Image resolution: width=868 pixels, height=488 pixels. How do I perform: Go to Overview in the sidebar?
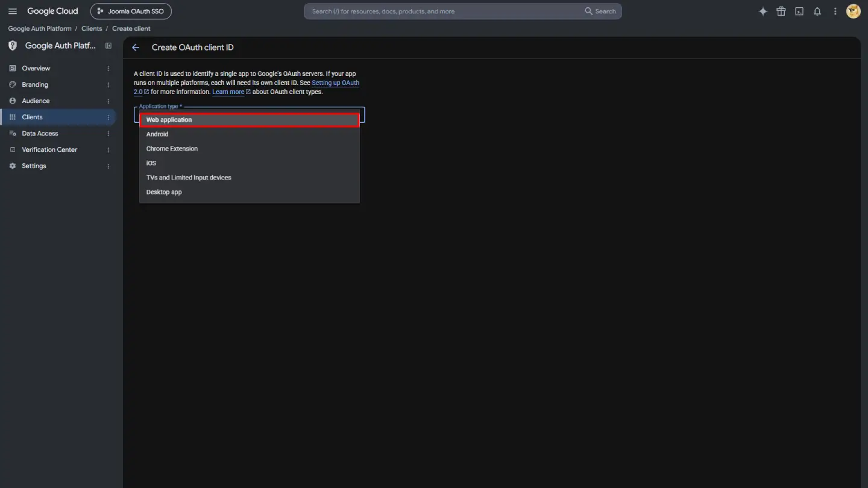[58, 69]
